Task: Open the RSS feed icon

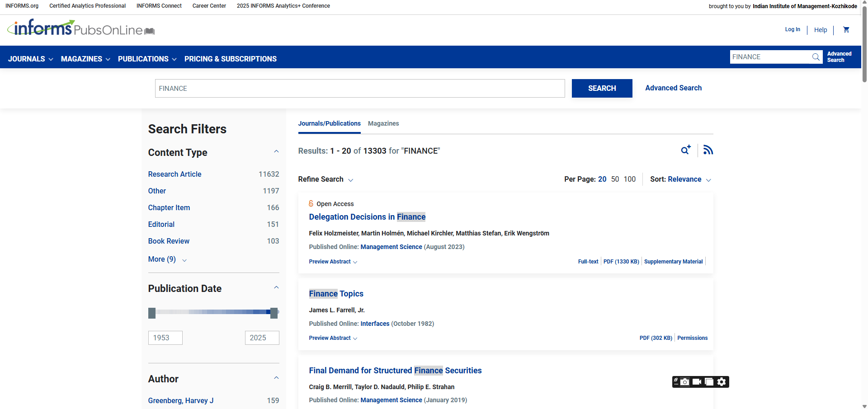Action: [x=708, y=150]
